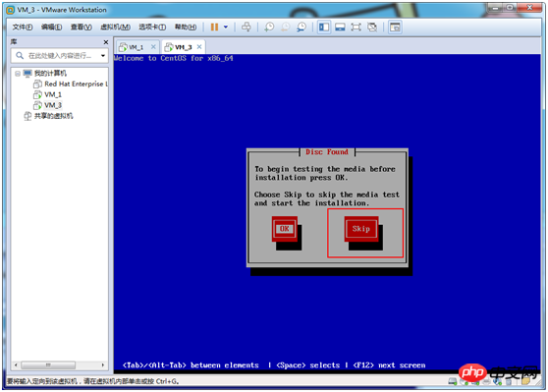
Task: Collapse the 我的计算机 tree node
Action: [18, 74]
